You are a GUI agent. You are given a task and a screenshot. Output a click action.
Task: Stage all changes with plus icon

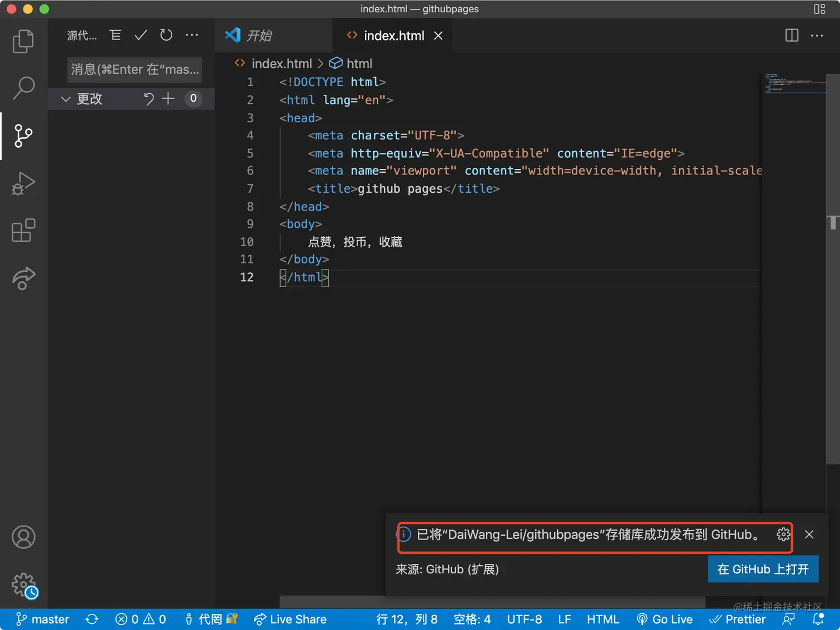tap(168, 99)
